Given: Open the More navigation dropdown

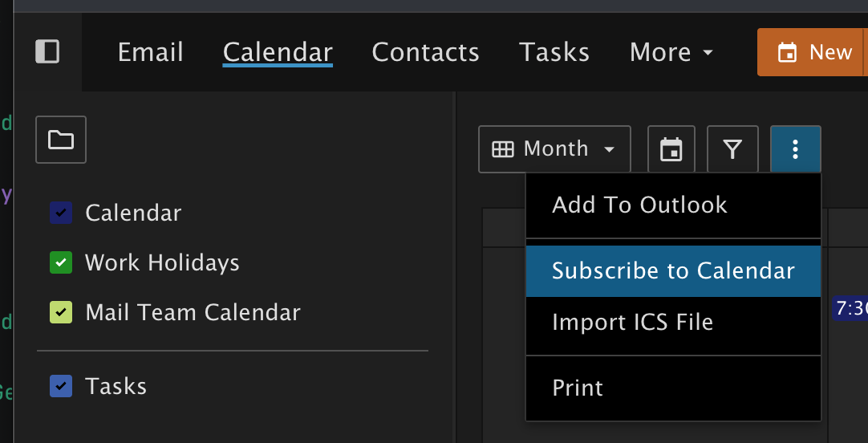Looking at the screenshot, I should pyautogui.click(x=671, y=53).
